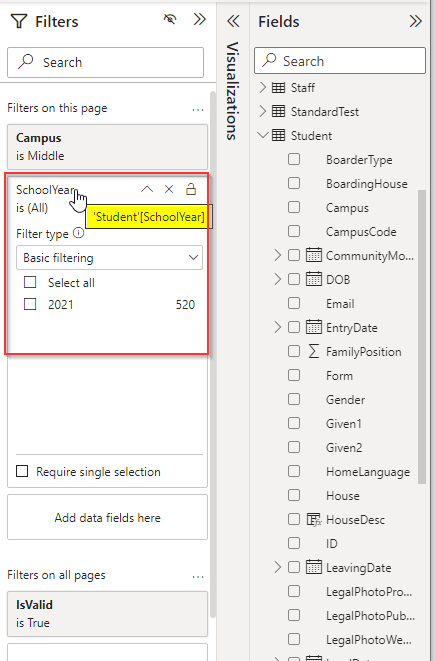Click the Staff table icon

pyautogui.click(x=278, y=87)
